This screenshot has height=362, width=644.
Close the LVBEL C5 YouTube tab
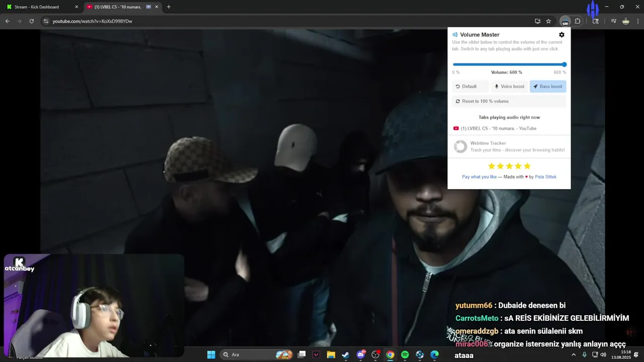point(156,7)
